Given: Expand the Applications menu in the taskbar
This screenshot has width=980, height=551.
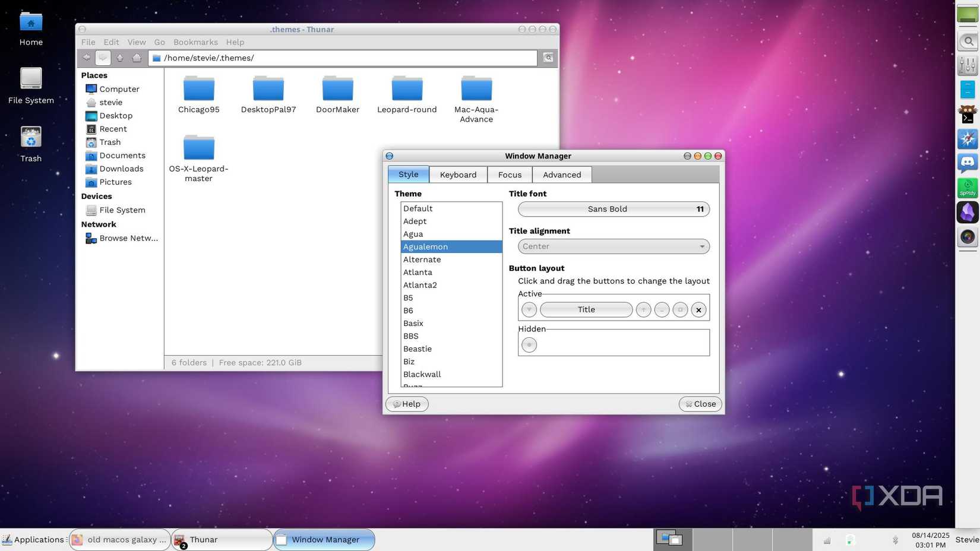Looking at the screenshot, I should click(34, 539).
